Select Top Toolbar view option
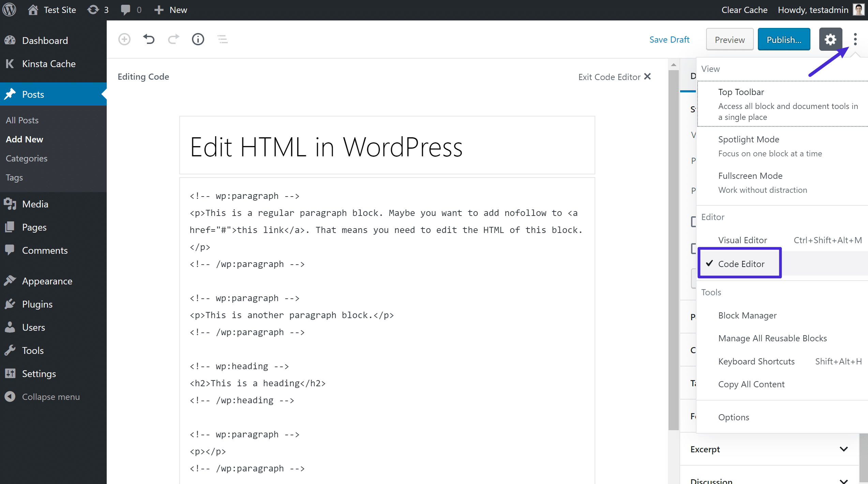This screenshot has height=484, width=868. (x=742, y=92)
